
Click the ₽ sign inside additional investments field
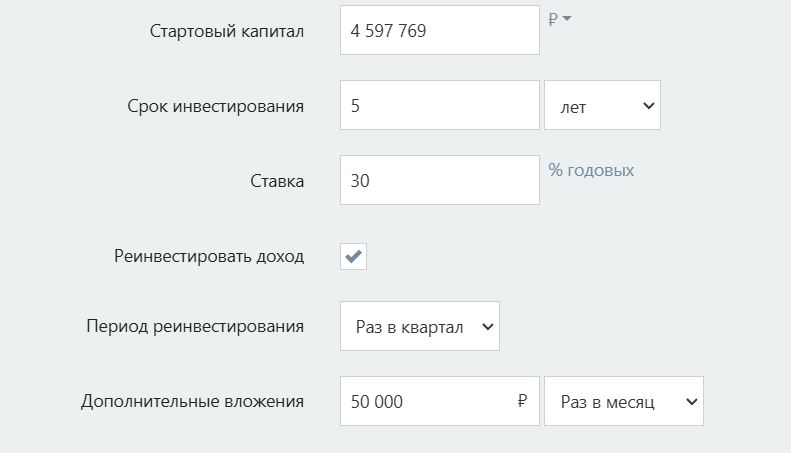click(x=522, y=401)
